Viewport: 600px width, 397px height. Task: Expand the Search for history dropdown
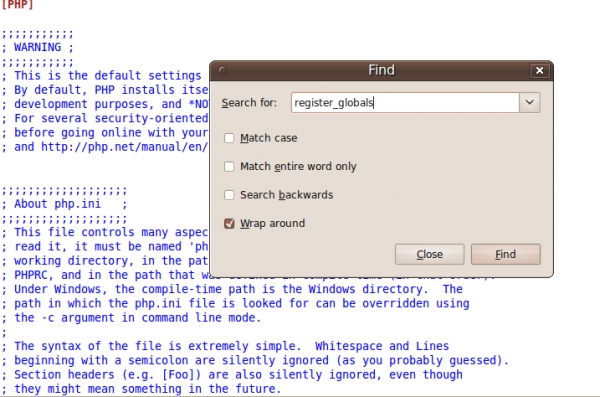(530, 103)
